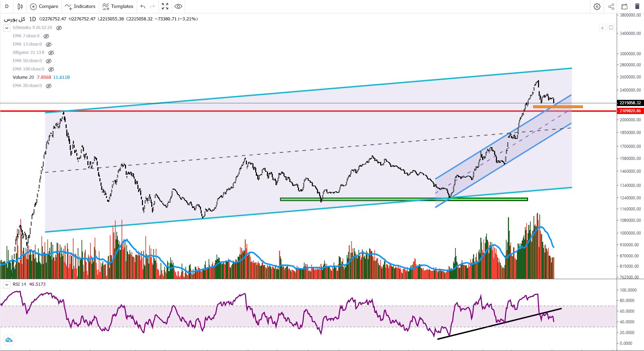Open the Indicators menu
Screen dimensions: 644x351
[x=80, y=7]
